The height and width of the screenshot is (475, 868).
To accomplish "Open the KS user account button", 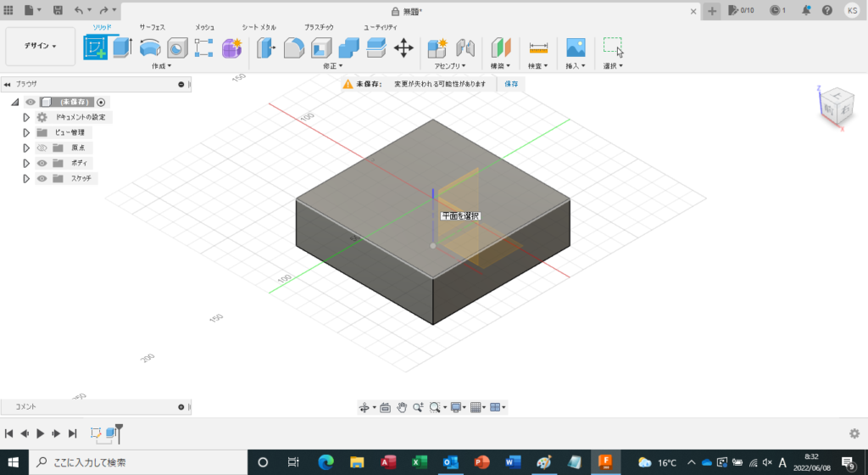I will pos(852,10).
